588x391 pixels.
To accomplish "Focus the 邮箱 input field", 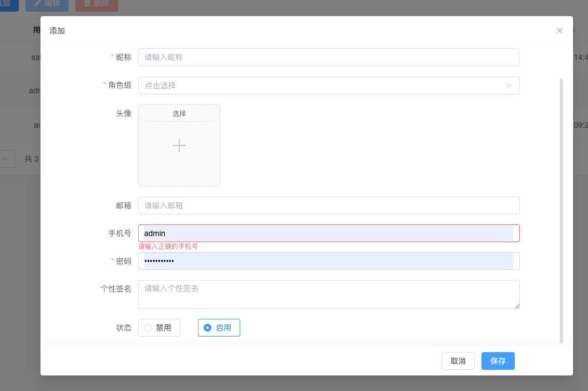I will [x=328, y=205].
